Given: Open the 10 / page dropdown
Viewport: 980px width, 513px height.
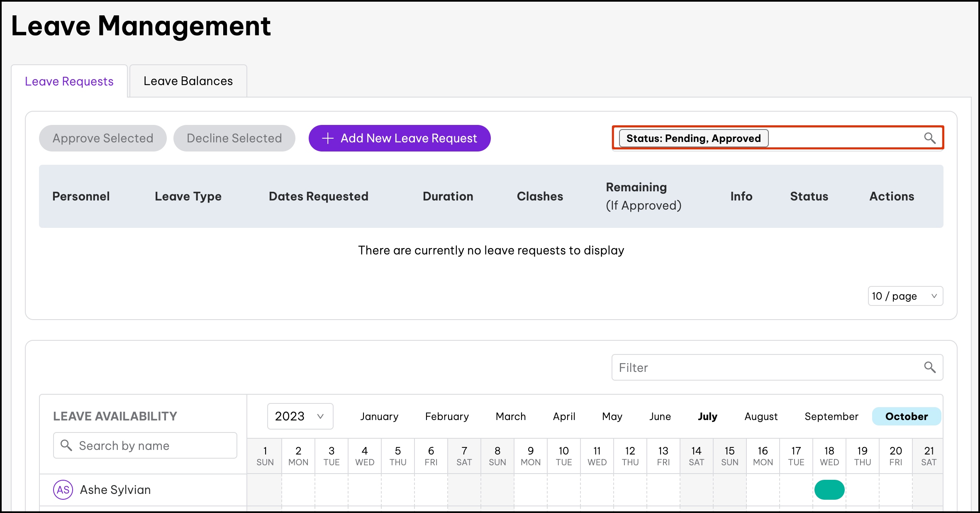Looking at the screenshot, I should [905, 296].
